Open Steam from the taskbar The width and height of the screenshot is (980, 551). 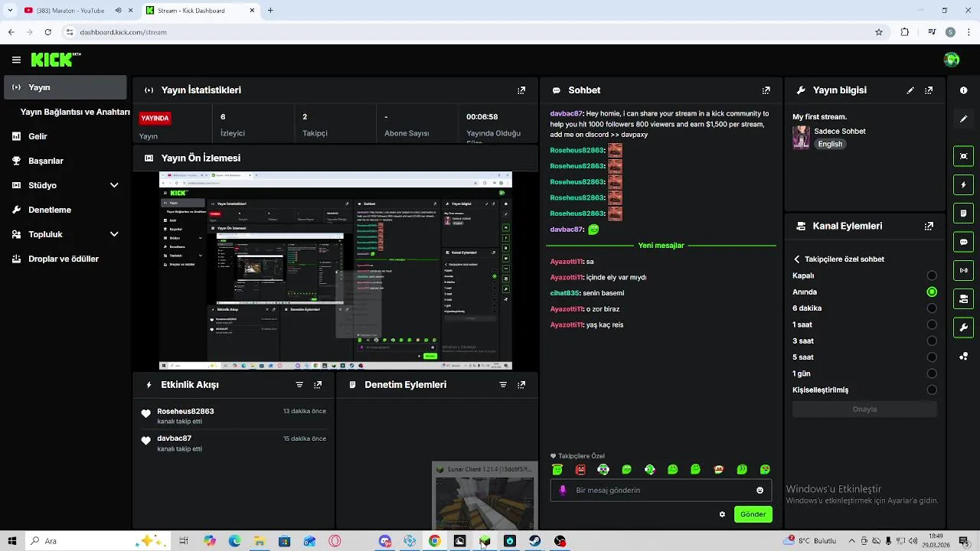534,541
